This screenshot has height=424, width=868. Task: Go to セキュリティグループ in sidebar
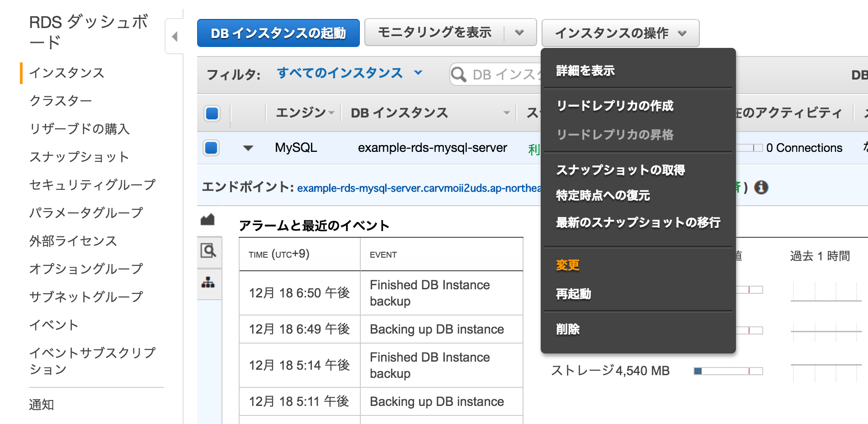92,184
